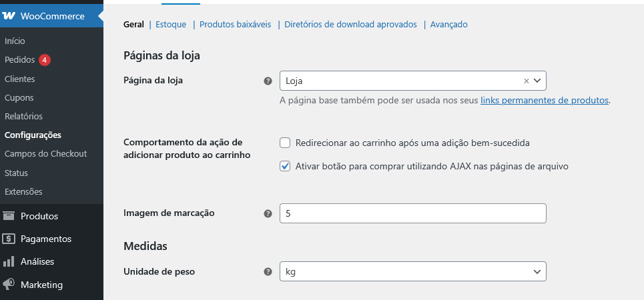
Task: Switch to the Geral sub-tab
Action: point(134,25)
